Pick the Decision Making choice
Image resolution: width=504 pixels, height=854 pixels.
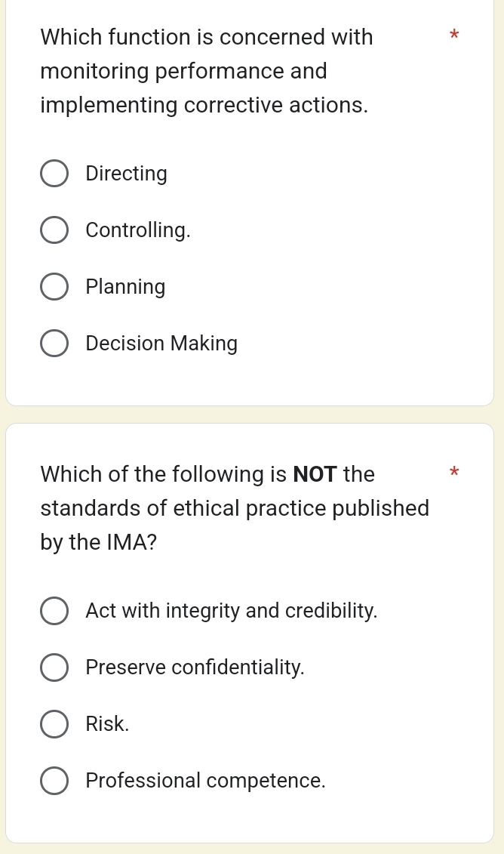click(54, 343)
